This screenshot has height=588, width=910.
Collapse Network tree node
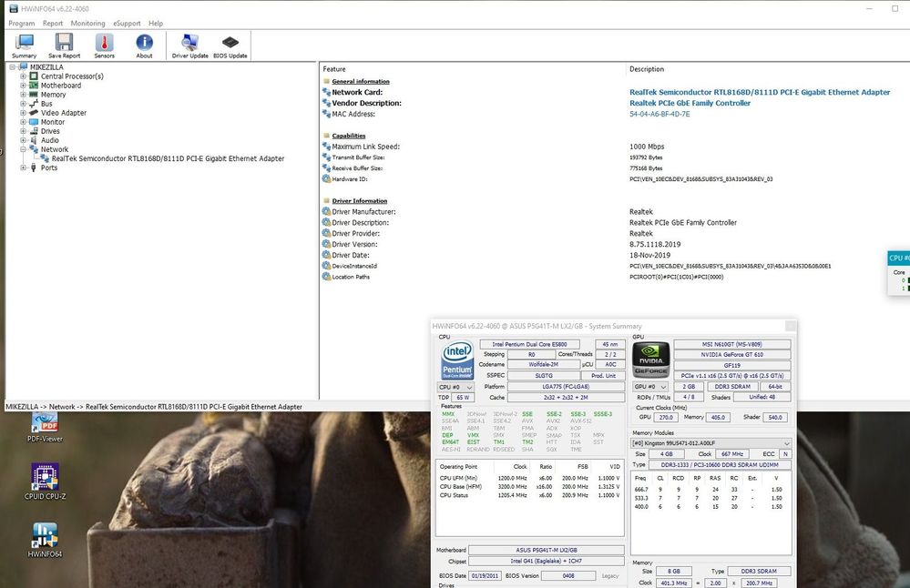coord(23,149)
